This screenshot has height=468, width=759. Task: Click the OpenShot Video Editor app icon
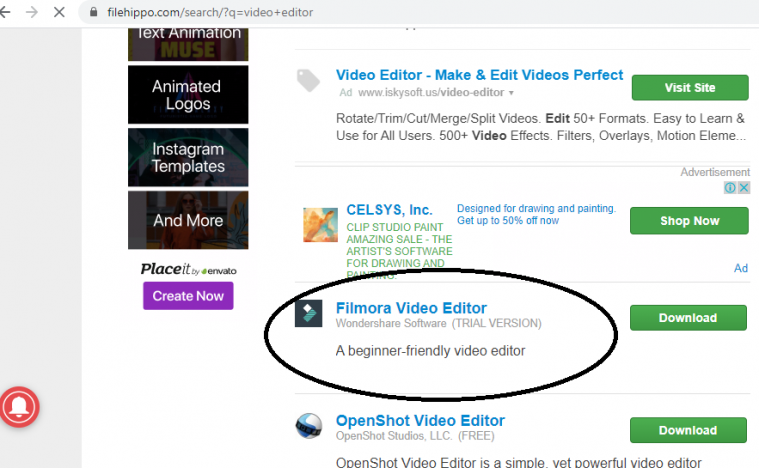tap(309, 426)
